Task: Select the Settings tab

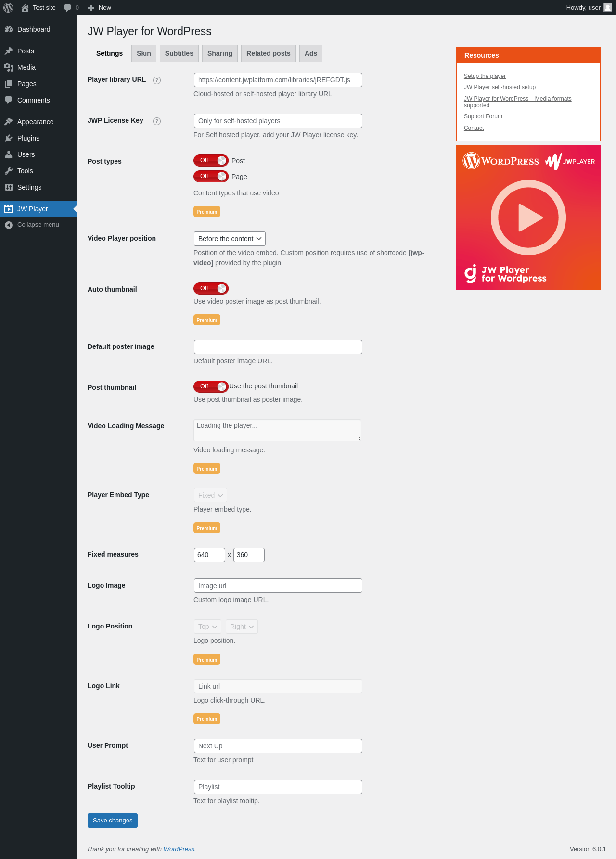Action: click(109, 53)
